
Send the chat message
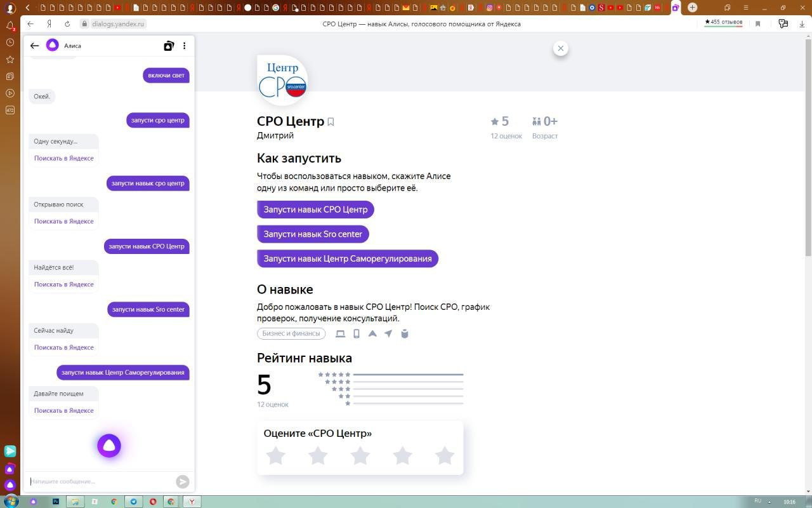[x=183, y=481]
